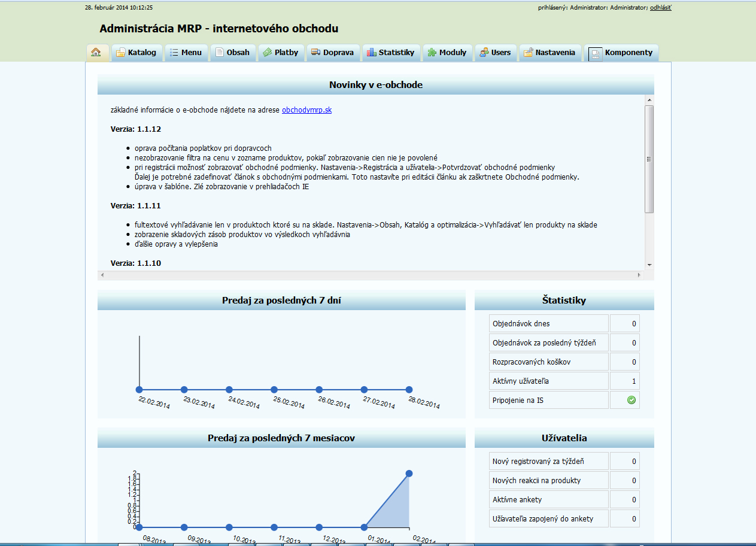Click the news panel scroll-up arrow

(649, 99)
